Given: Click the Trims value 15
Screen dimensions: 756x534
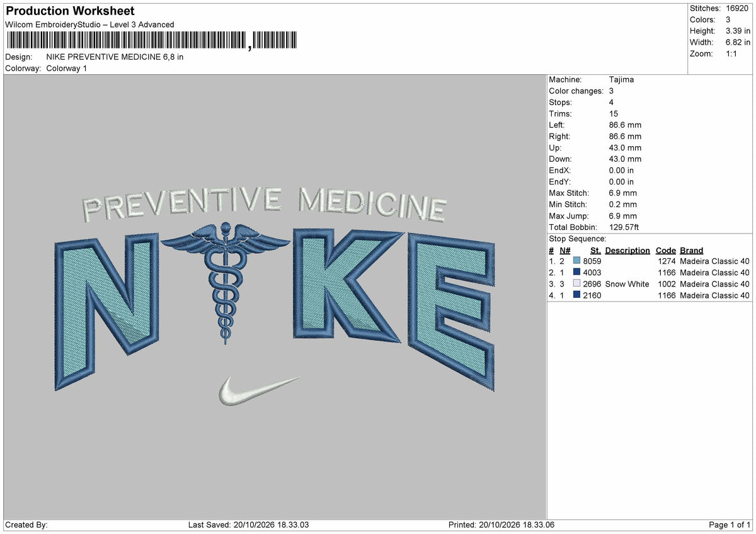Looking at the screenshot, I should click(614, 114).
